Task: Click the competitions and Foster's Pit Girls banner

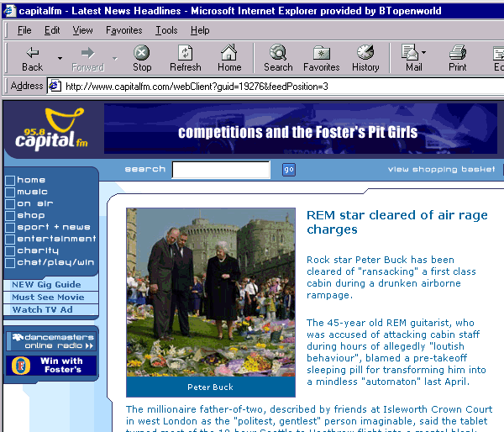Action: 301,129
